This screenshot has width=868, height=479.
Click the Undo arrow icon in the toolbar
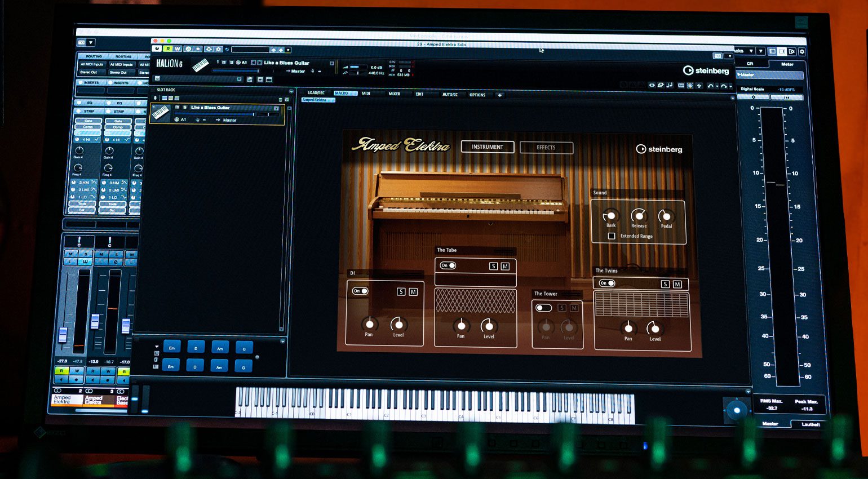[710, 85]
